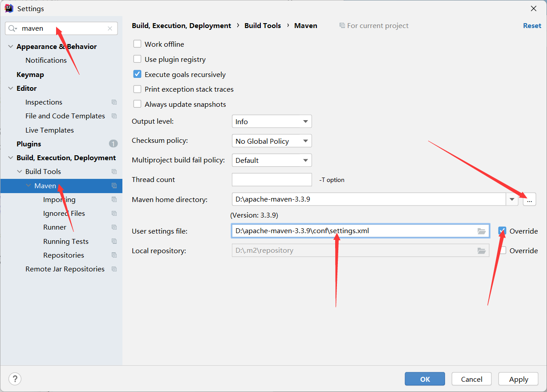
Task: Click the copy icon beside Repositories
Action: tap(114, 255)
